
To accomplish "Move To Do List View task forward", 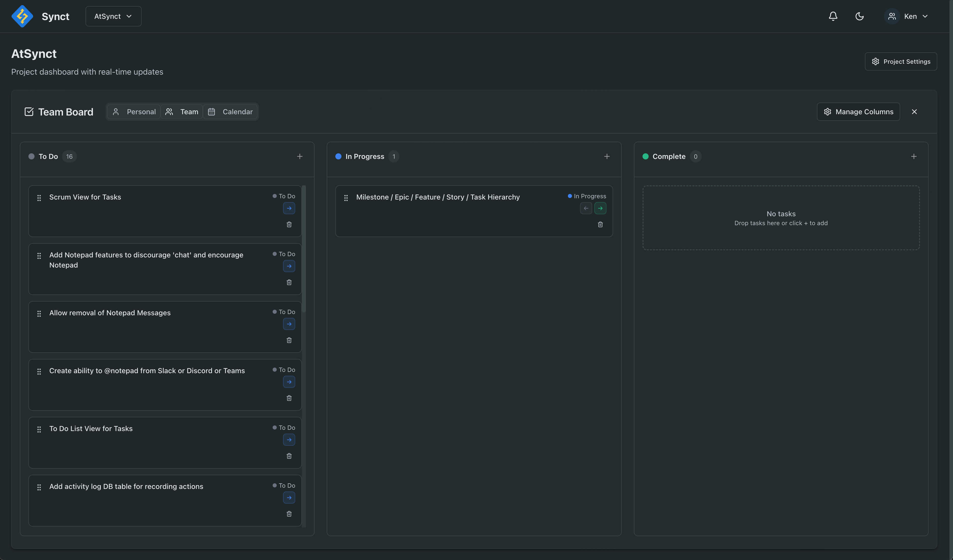I will click(289, 439).
